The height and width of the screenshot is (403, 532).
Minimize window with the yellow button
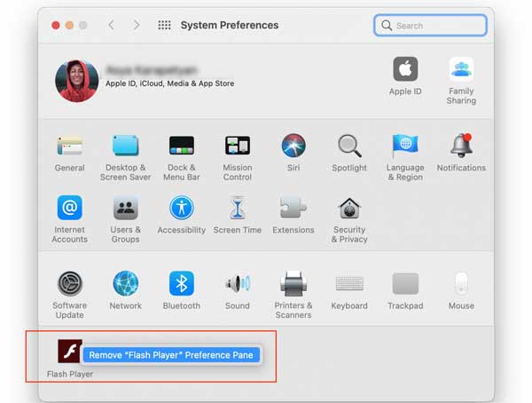69,26
